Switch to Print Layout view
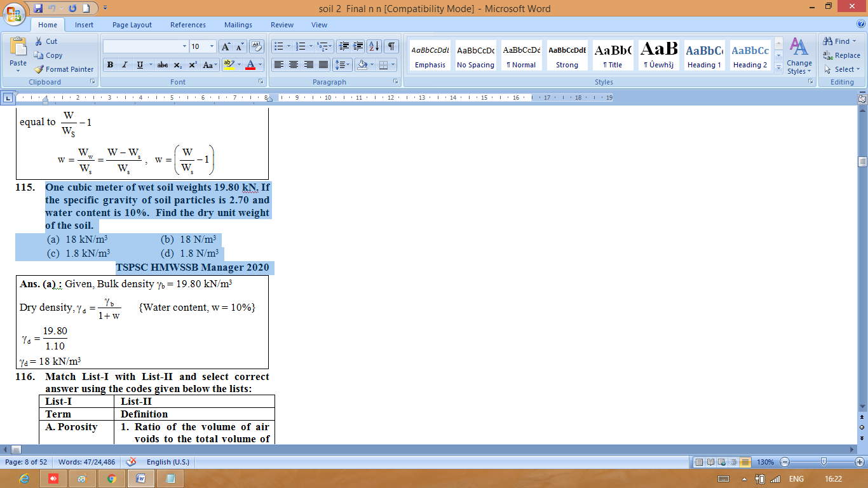The height and width of the screenshot is (488, 868). (x=699, y=462)
